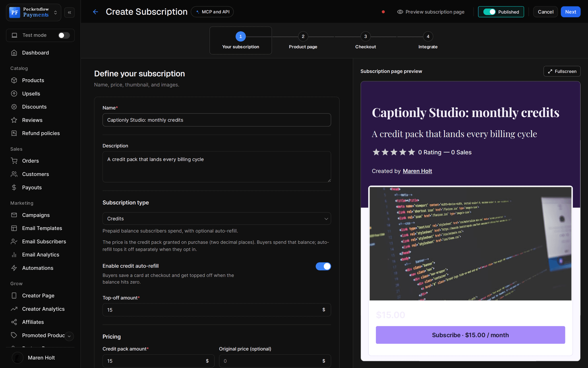Go to step 2 Product page
This screenshot has width=588, height=368.
coord(303,41)
